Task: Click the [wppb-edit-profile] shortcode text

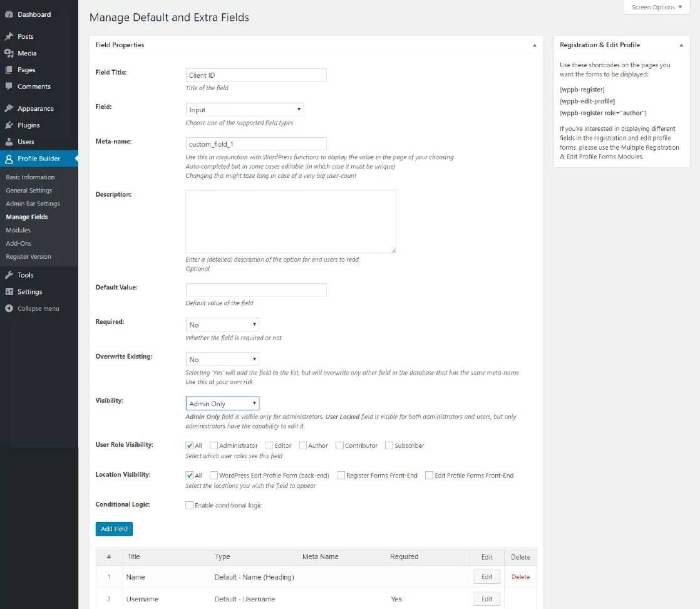Action: coord(587,101)
